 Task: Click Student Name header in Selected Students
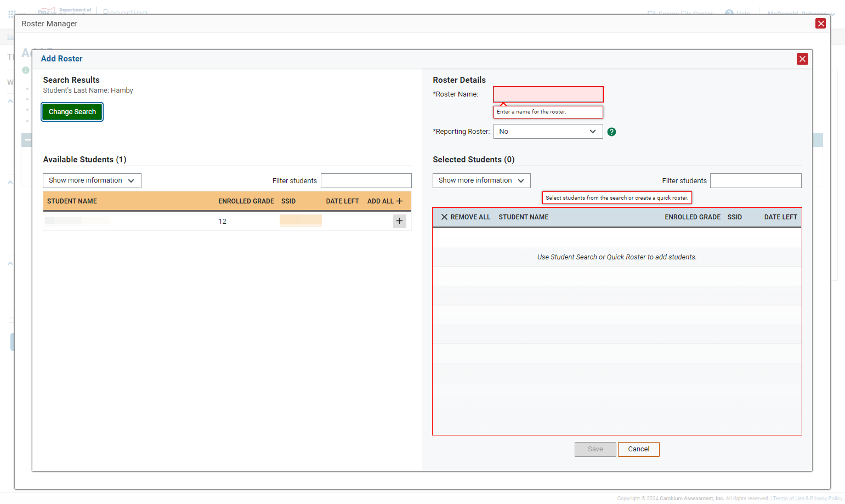tap(524, 217)
